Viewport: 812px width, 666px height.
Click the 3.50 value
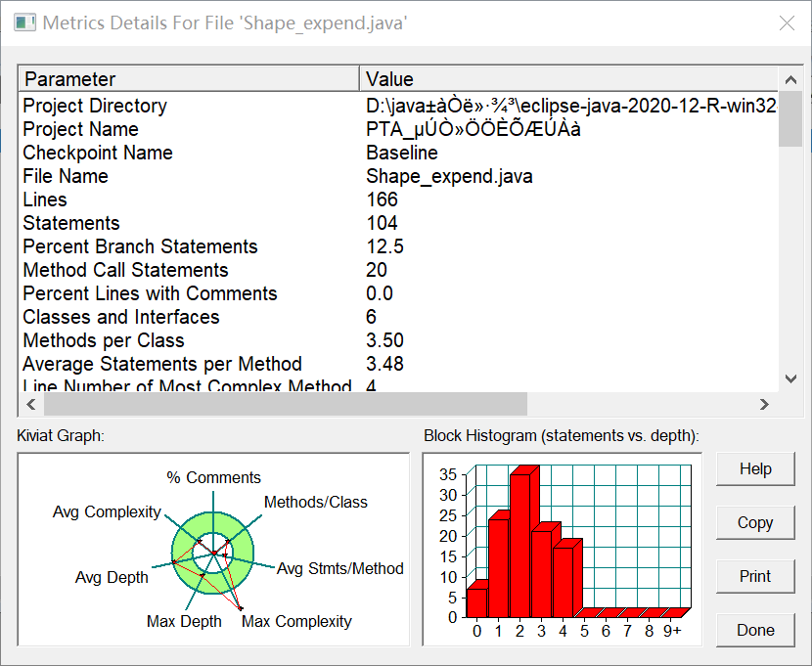click(384, 340)
